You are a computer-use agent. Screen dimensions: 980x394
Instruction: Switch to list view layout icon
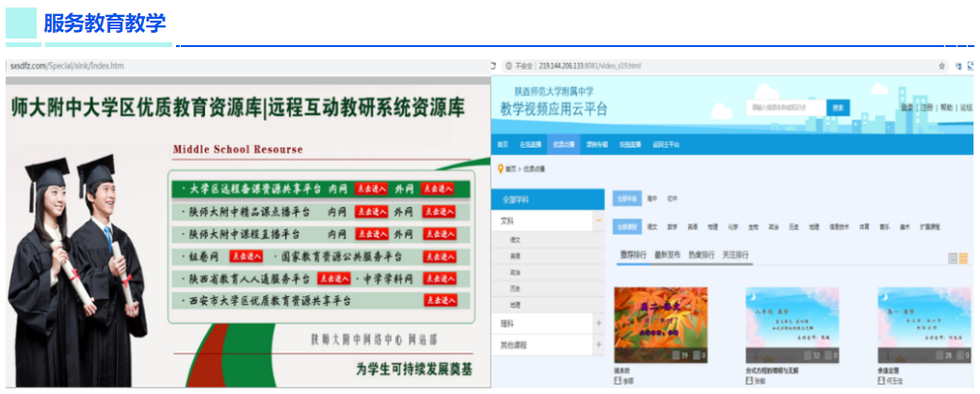click(x=953, y=258)
